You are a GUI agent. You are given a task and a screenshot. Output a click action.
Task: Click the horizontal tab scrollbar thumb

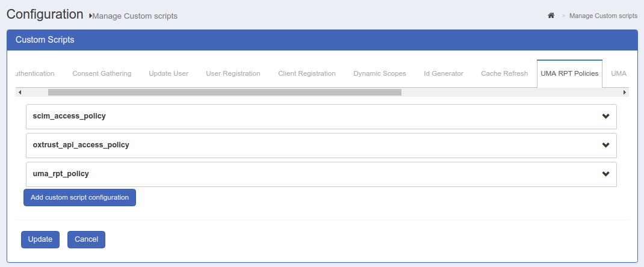point(224,92)
